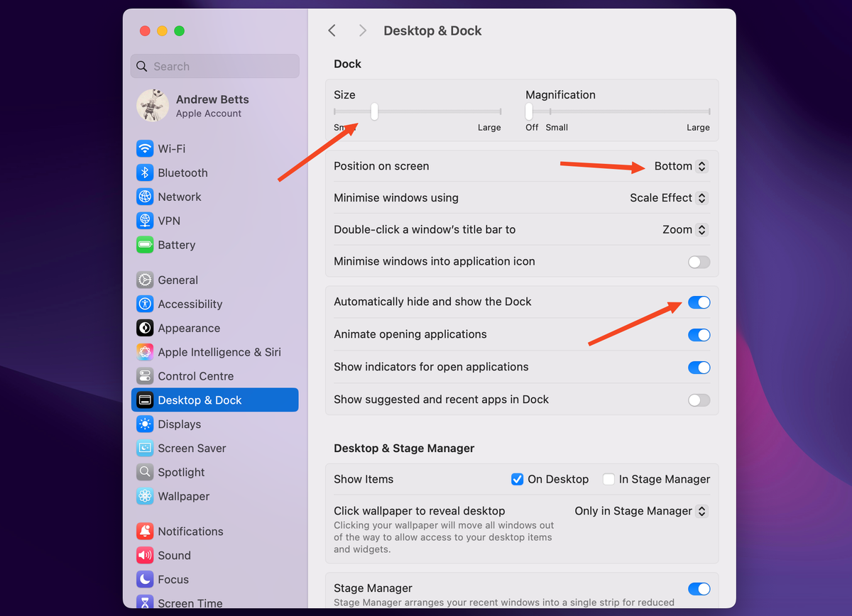Open the General gear icon

point(145,280)
